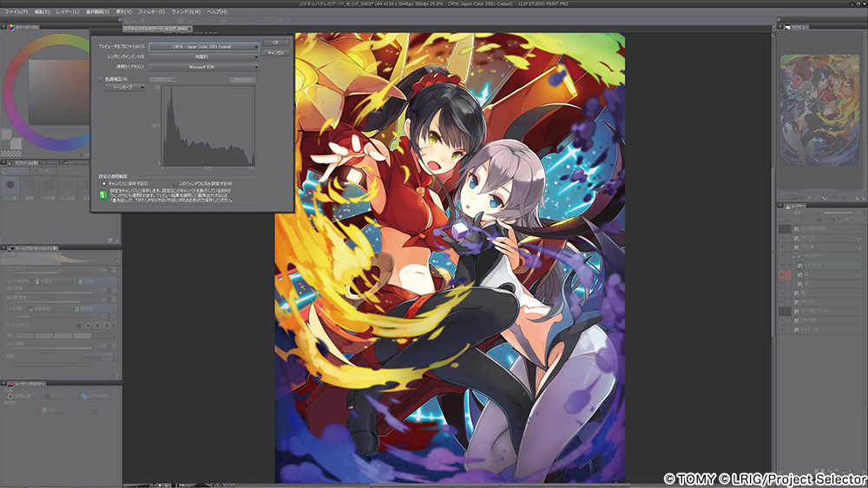Image resolution: width=868 pixels, height=488 pixels.
Task: Open the ウィンドウ(W) menu
Action: coord(186,11)
